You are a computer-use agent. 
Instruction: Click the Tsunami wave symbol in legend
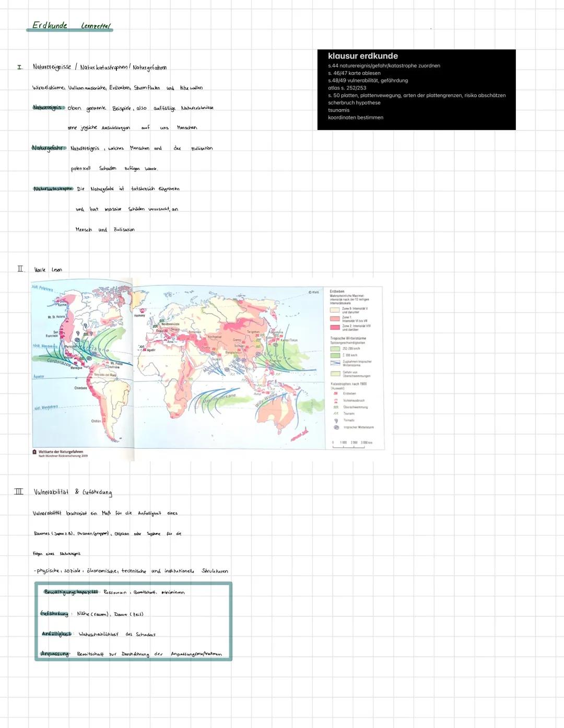(x=336, y=413)
